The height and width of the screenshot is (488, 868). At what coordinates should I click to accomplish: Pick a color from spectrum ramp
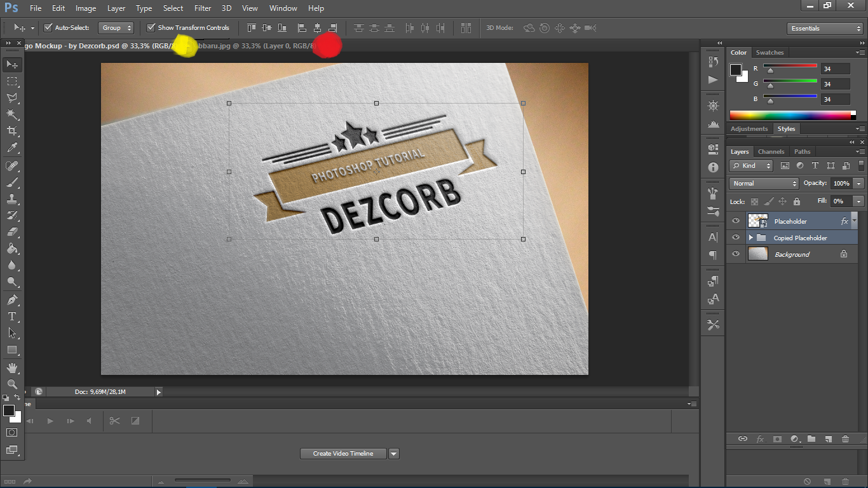point(792,115)
